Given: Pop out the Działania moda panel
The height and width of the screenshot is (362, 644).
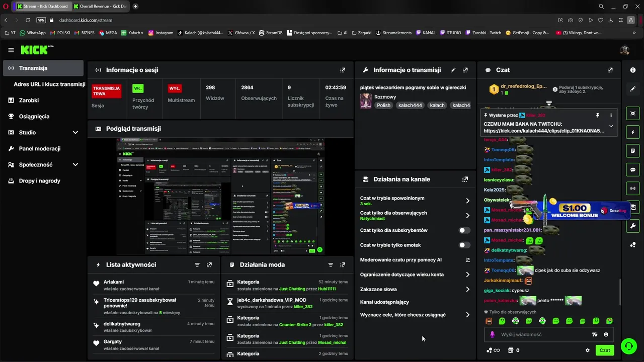Looking at the screenshot, I should coord(343,265).
